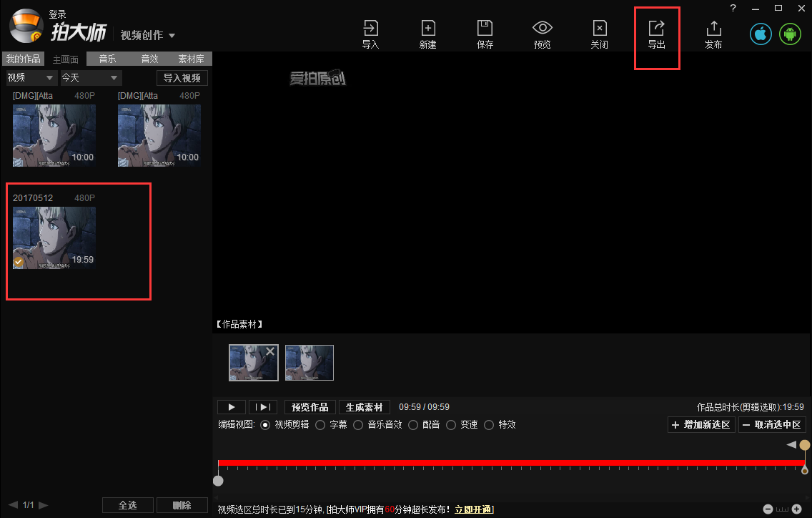Click the Apple iOS icon at top right
The height and width of the screenshot is (518, 812).
(761, 33)
